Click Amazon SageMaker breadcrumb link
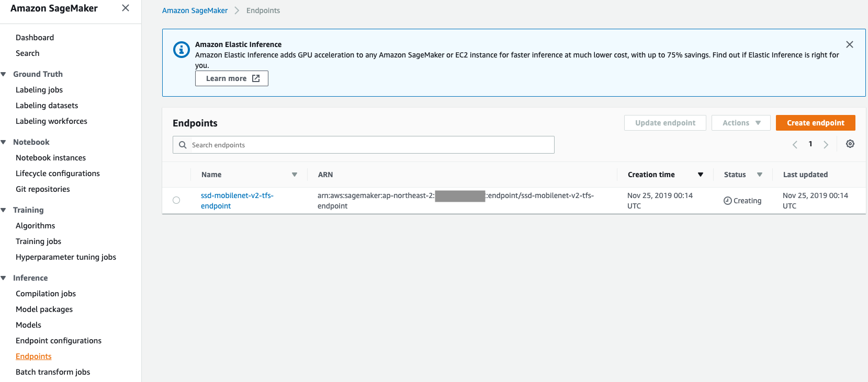Image resolution: width=868 pixels, height=382 pixels. (195, 10)
